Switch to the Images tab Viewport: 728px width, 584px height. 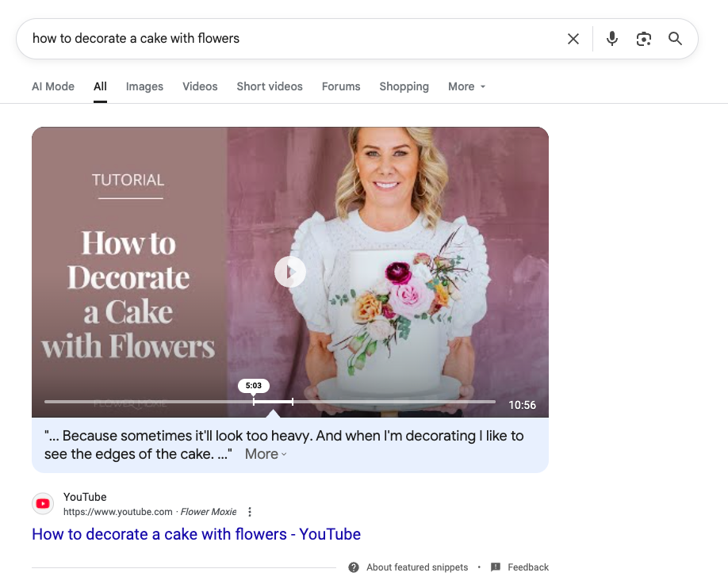coord(144,86)
